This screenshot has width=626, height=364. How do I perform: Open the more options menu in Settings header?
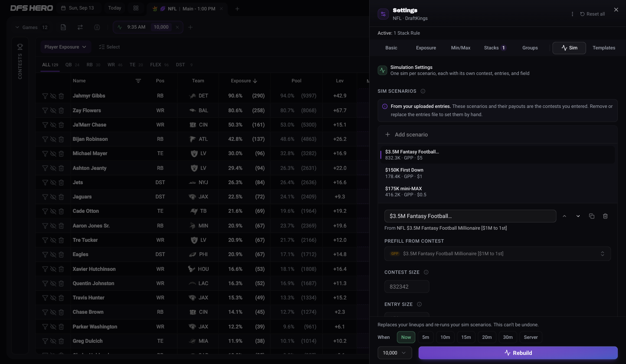[x=572, y=14]
